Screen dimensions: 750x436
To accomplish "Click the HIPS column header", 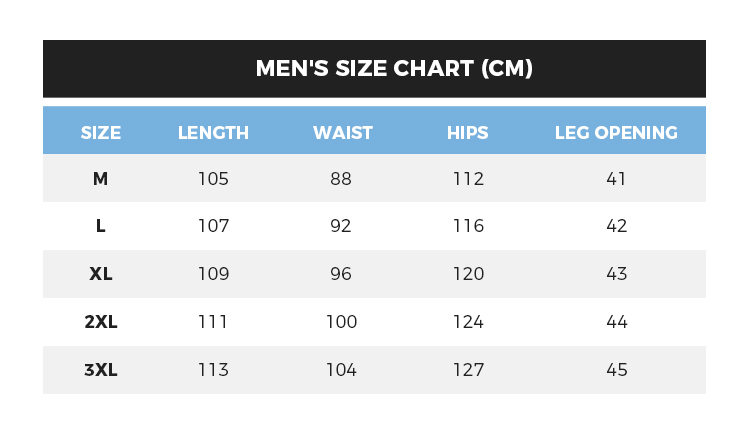I will pos(467,133).
